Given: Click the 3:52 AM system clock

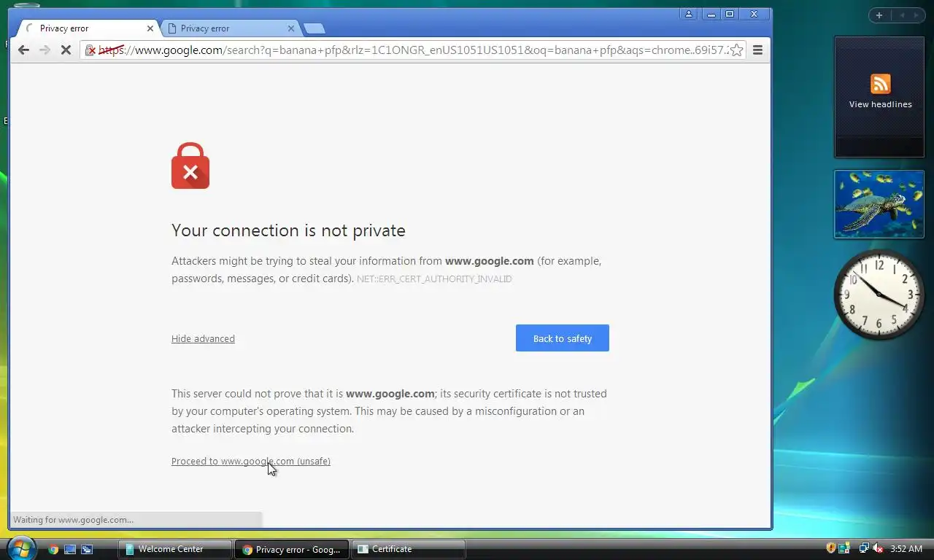Looking at the screenshot, I should point(906,549).
